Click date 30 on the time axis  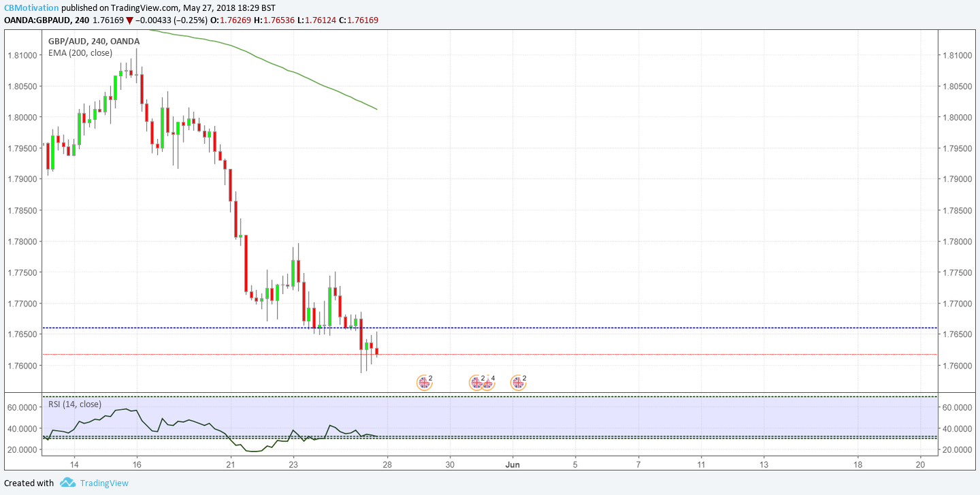pos(450,464)
